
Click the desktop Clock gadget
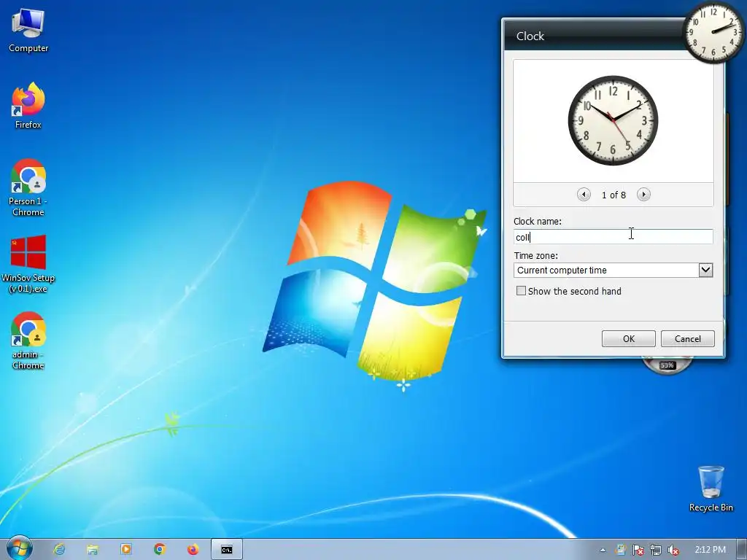[x=713, y=32]
